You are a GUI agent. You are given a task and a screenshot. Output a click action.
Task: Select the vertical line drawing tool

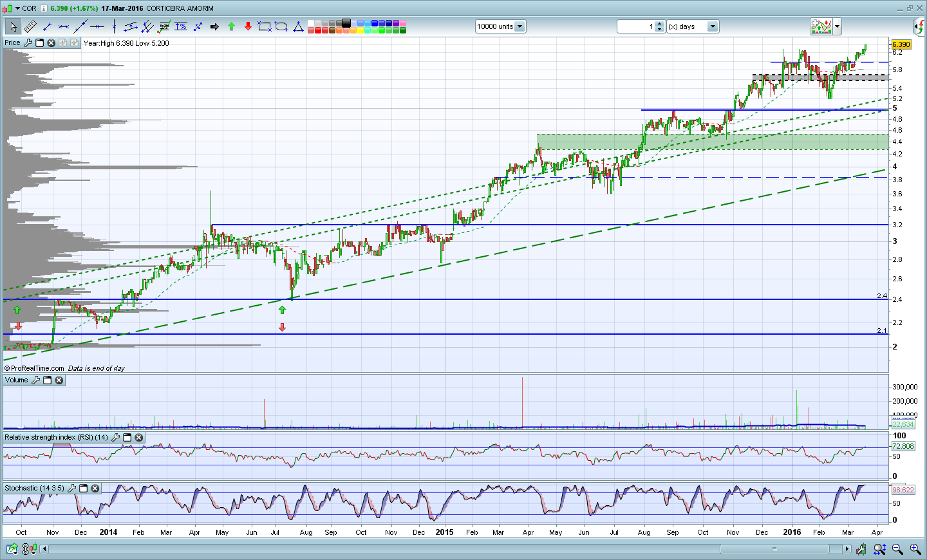[114, 26]
